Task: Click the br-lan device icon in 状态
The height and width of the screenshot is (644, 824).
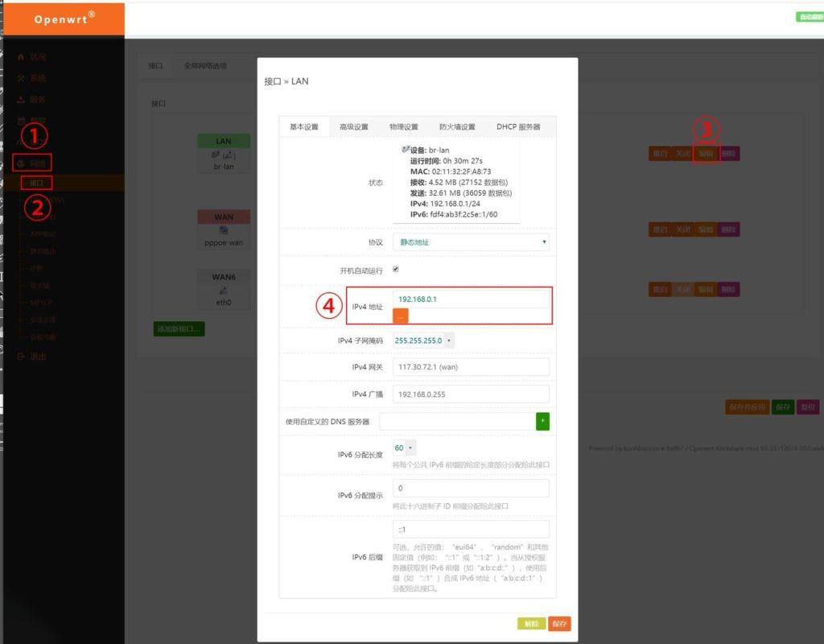Action: [x=406, y=150]
